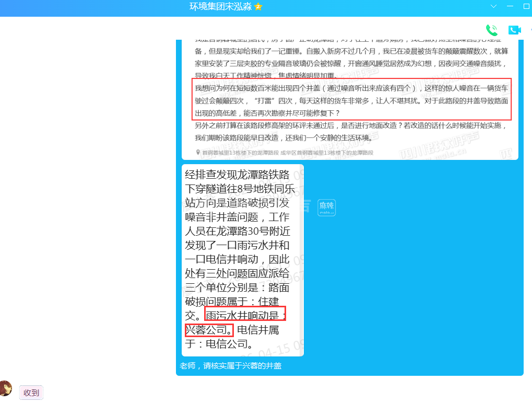532x415 pixels.
Task: Open the chevron dropdown in the title bar
Action: tap(493, 6)
